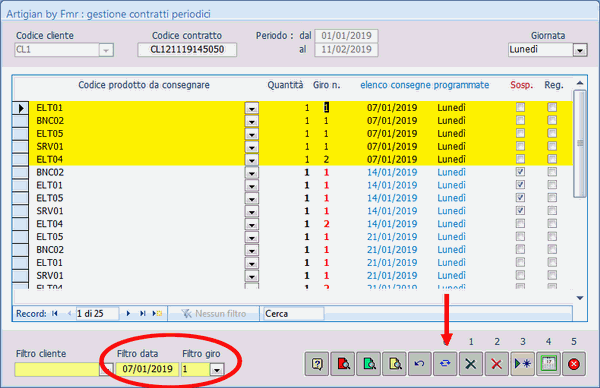Open the green document preview icon
Viewport: 600px width, 388px height.
pyautogui.click(x=369, y=364)
